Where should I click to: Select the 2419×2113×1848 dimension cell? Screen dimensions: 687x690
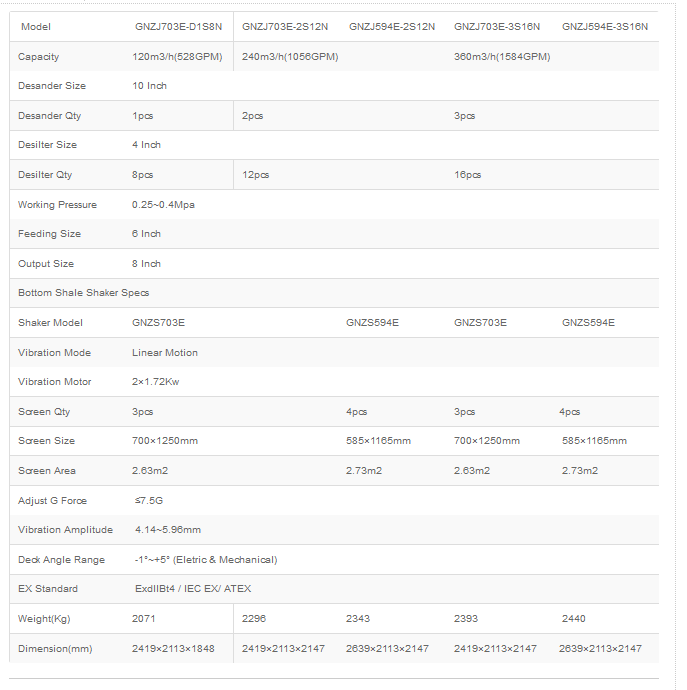(173, 649)
